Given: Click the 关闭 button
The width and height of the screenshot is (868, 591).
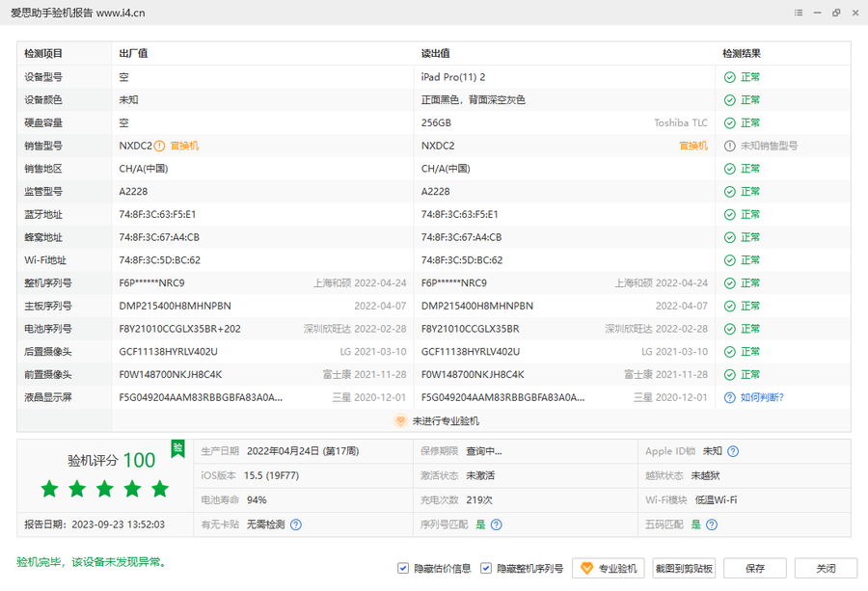Looking at the screenshot, I should pos(826,568).
